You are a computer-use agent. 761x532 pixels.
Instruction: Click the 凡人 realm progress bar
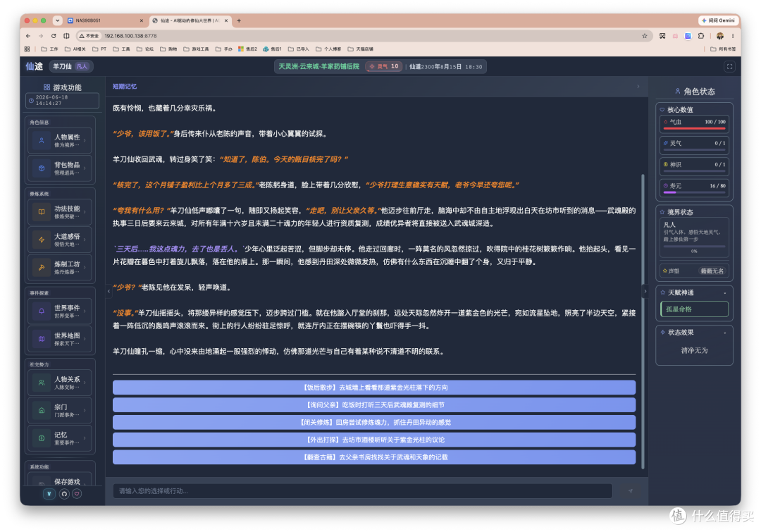pos(695,247)
